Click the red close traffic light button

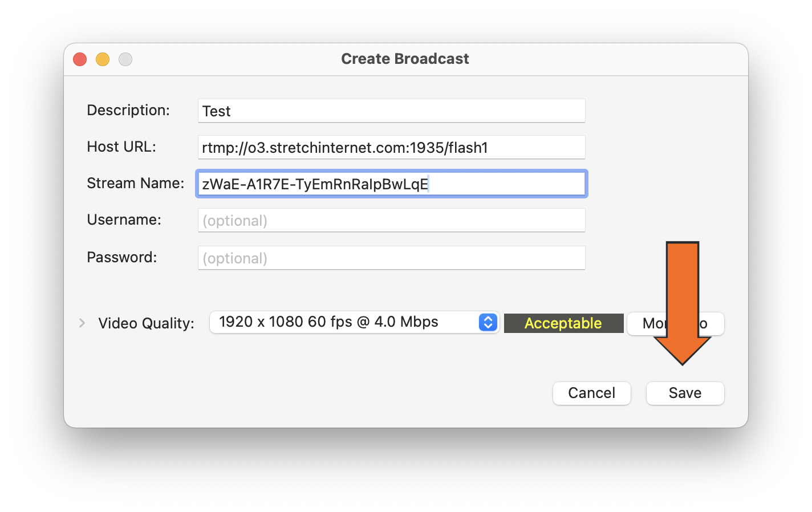80,59
